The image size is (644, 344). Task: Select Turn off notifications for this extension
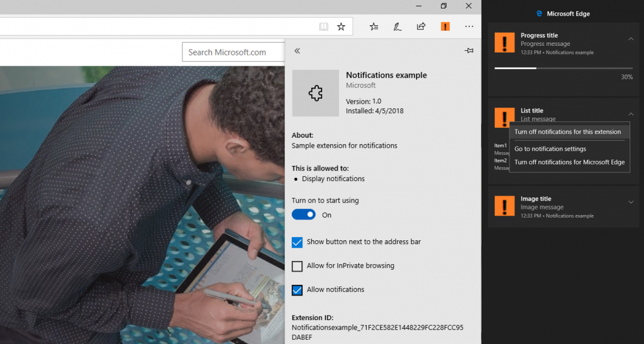[569, 132]
